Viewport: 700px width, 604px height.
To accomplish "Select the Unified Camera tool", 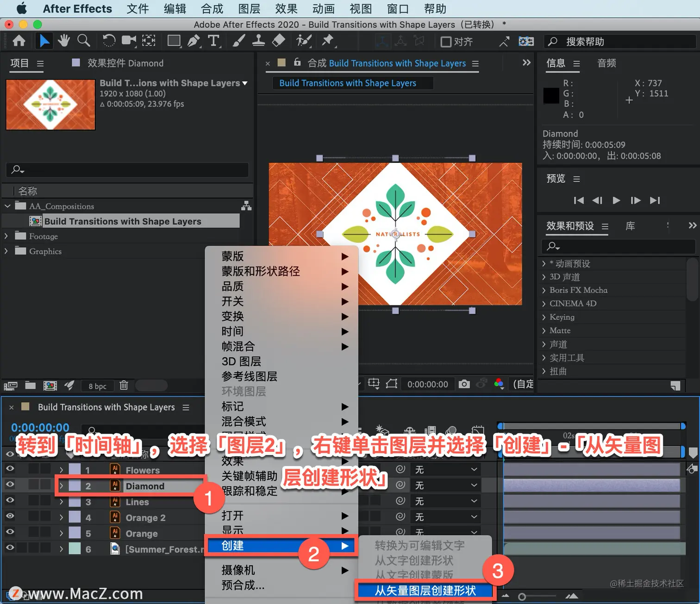I will (x=129, y=41).
